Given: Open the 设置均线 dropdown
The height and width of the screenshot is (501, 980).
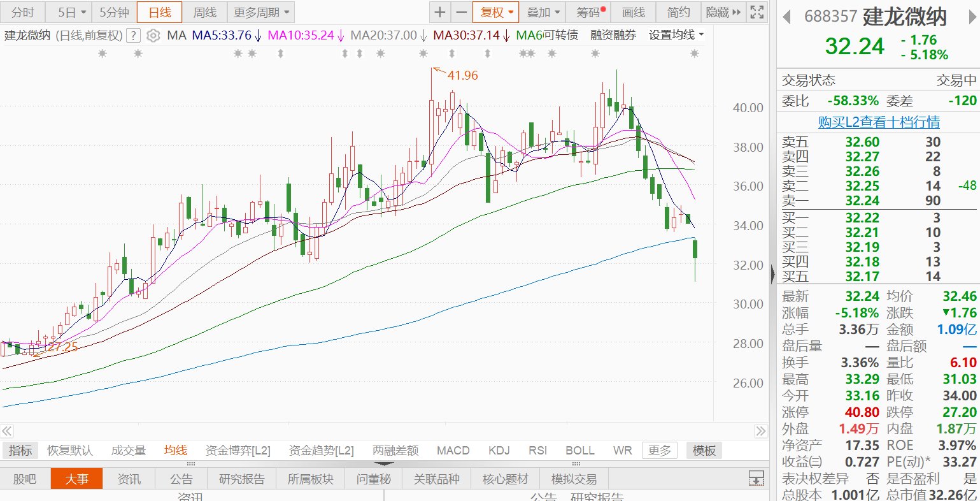Looking at the screenshot, I should pos(676,36).
